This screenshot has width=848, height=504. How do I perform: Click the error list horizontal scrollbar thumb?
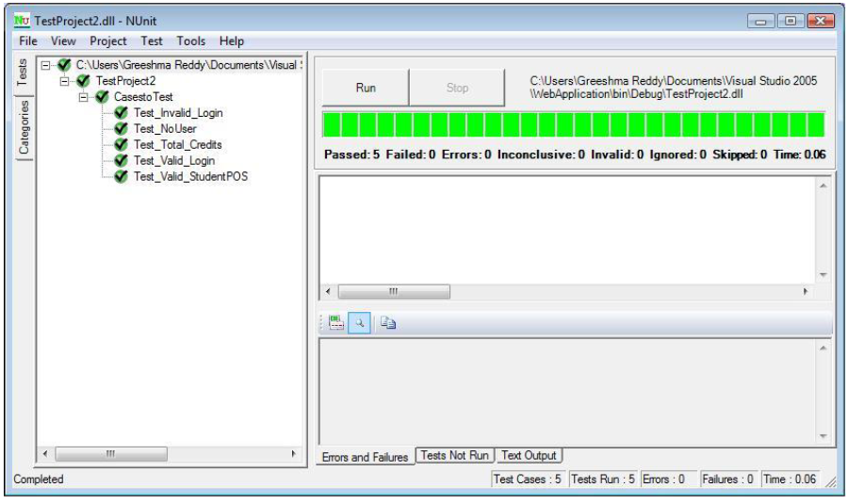point(394,291)
